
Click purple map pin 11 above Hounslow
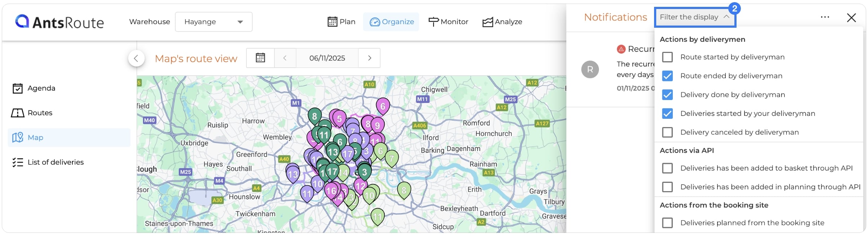307,194
